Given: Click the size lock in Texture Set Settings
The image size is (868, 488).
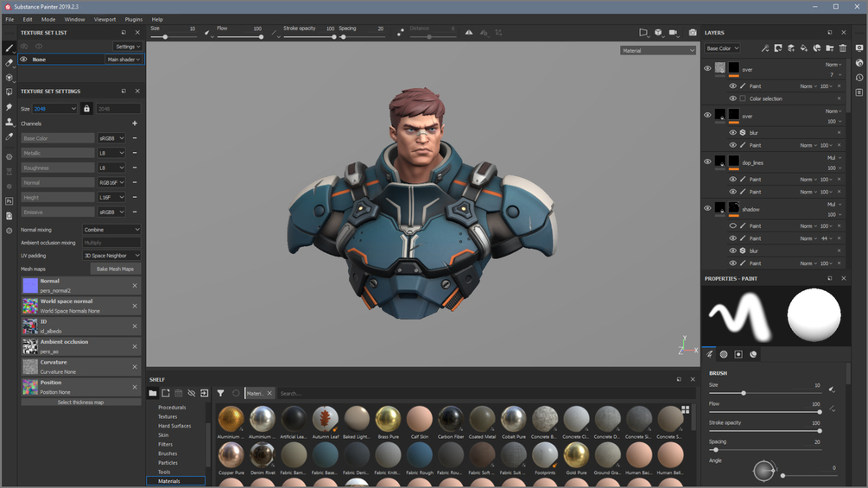Looking at the screenshot, I should (x=86, y=109).
